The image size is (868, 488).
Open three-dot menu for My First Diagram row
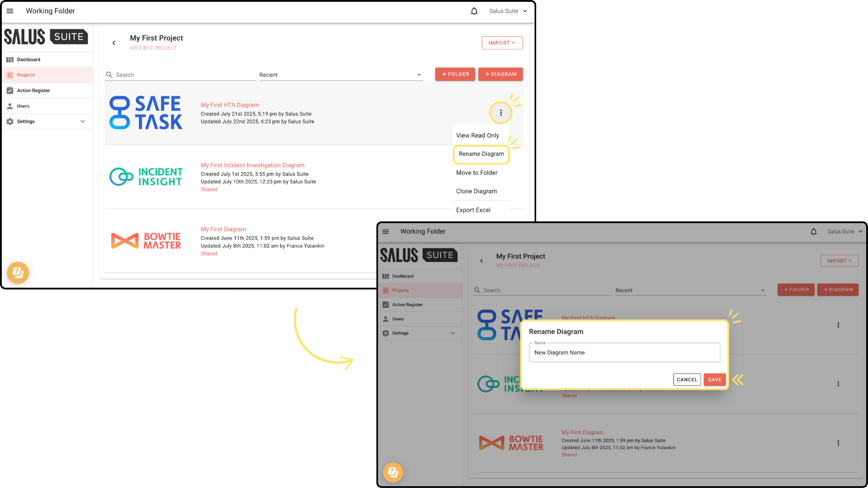[x=838, y=443]
